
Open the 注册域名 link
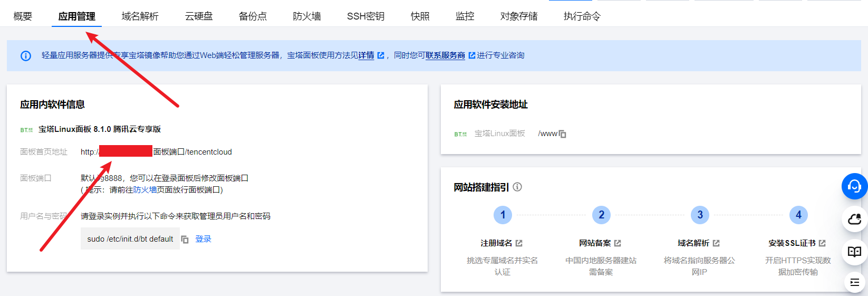pyautogui.click(x=496, y=243)
